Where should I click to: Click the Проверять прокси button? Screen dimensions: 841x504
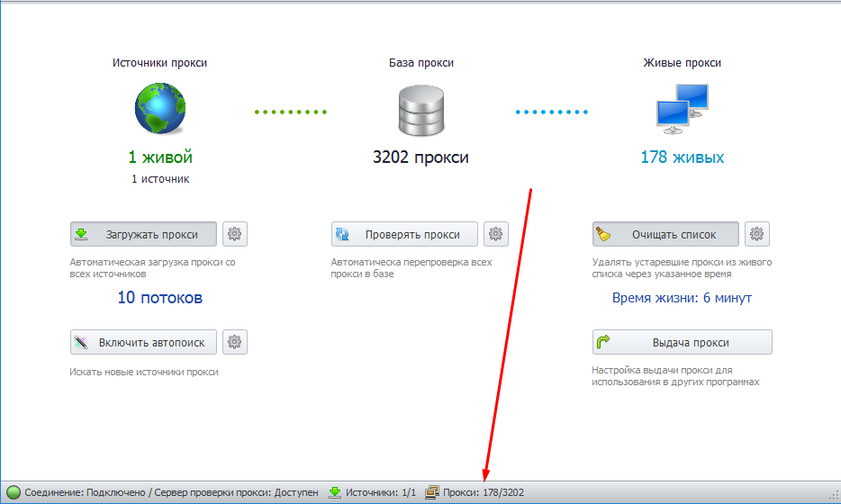pos(404,234)
